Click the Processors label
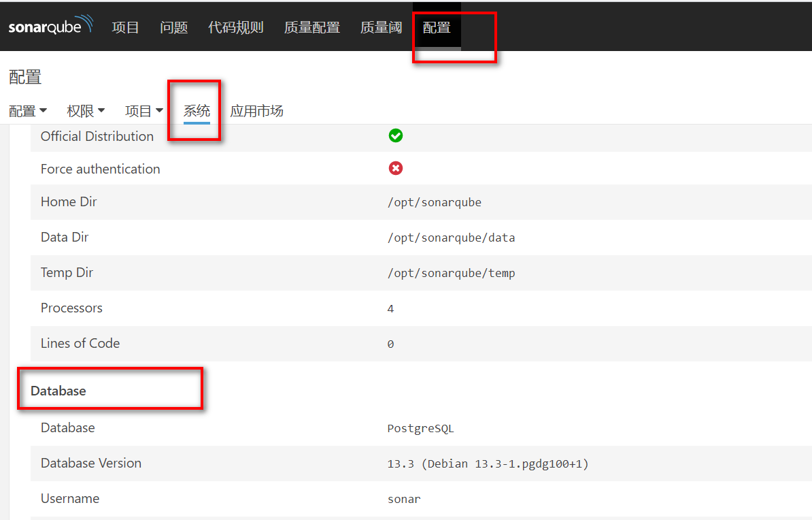The height and width of the screenshot is (520, 812). pyautogui.click(x=71, y=308)
